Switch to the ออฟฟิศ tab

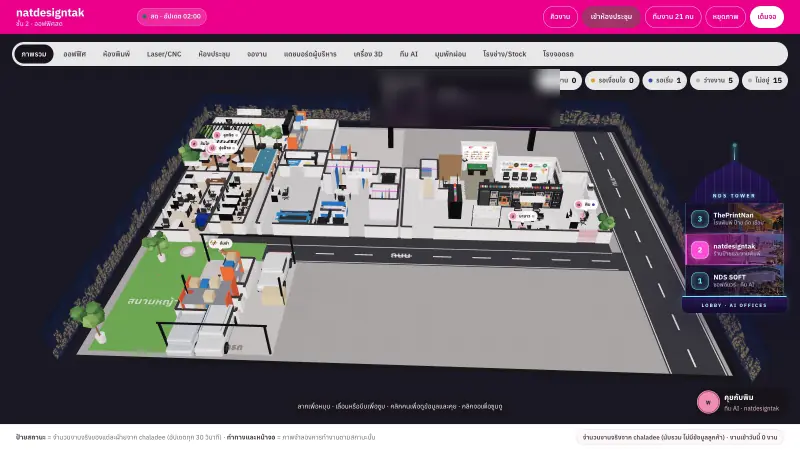(74, 54)
